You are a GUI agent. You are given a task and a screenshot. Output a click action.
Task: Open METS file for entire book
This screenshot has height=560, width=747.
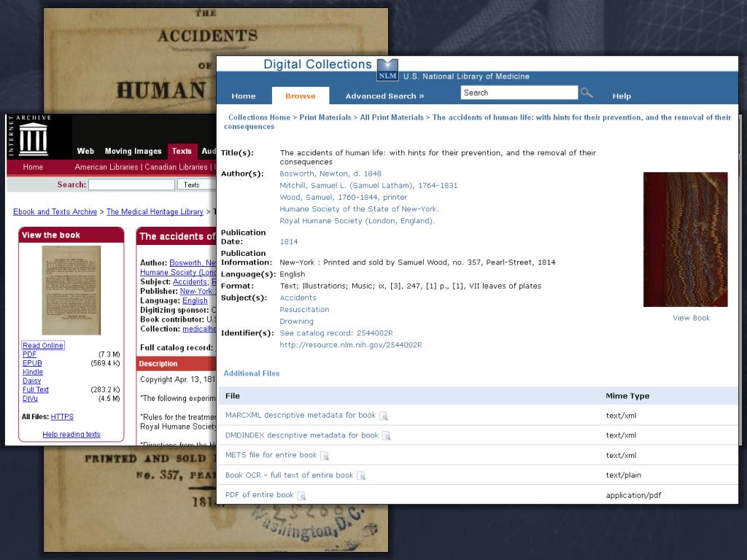[x=271, y=455]
